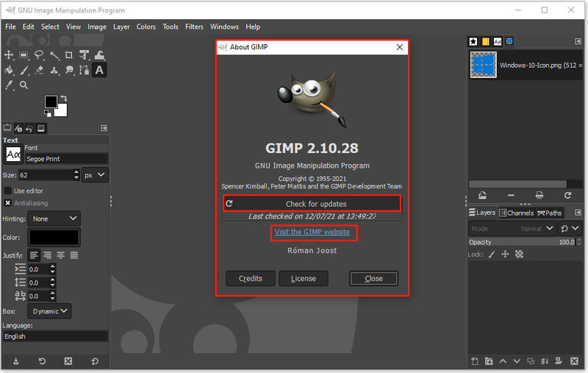
Task: Select the Zoom magnifier tool
Action: [x=24, y=85]
